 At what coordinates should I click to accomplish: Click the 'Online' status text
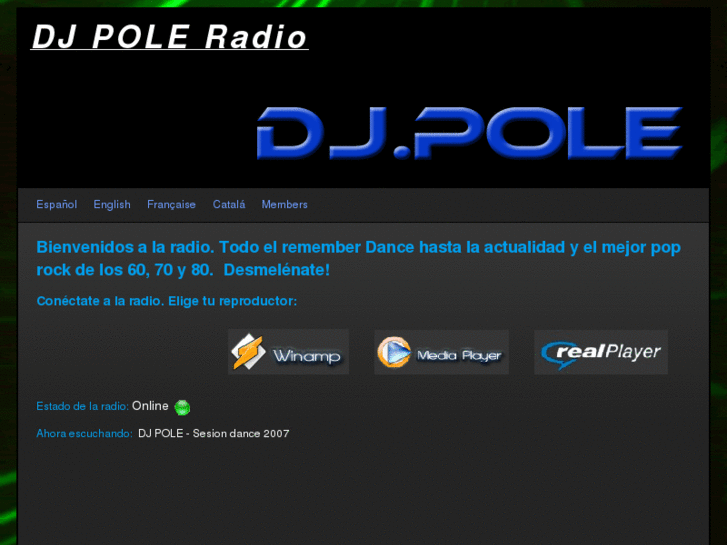coord(150,406)
